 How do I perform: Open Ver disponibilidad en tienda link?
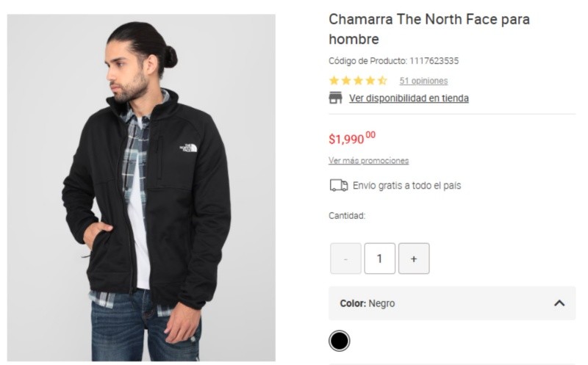[x=409, y=98]
